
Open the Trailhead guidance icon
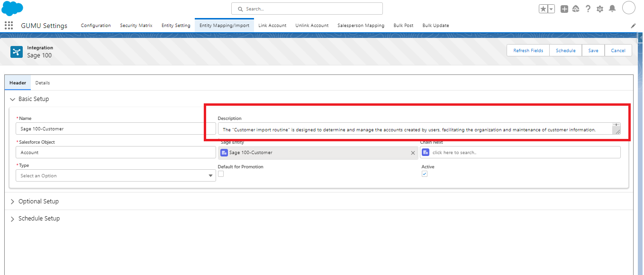576,9
